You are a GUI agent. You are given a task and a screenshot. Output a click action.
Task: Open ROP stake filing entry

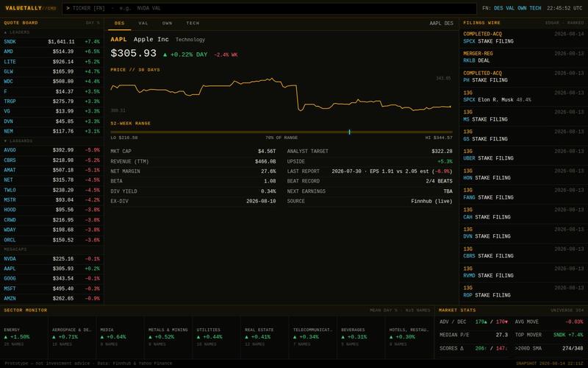(x=523, y=291)
